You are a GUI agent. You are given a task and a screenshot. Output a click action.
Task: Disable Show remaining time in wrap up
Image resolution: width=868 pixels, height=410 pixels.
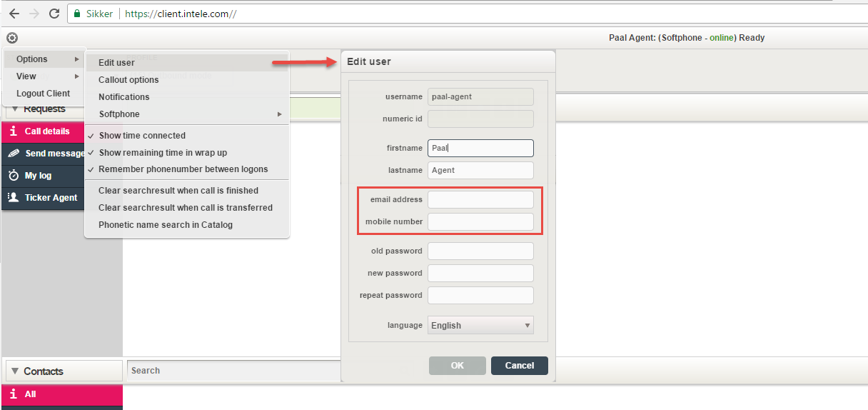click(x=163, y=153)
